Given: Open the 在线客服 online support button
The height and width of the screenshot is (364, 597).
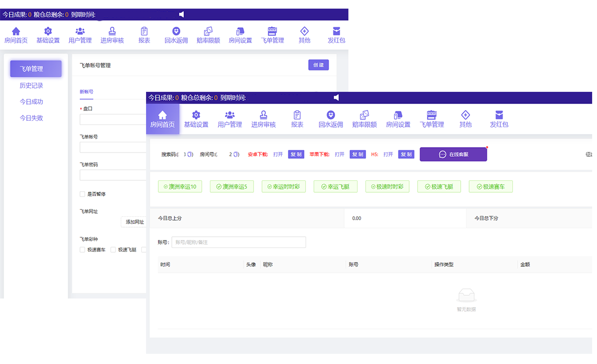Looking at the screenshot, I should point(453,155).
